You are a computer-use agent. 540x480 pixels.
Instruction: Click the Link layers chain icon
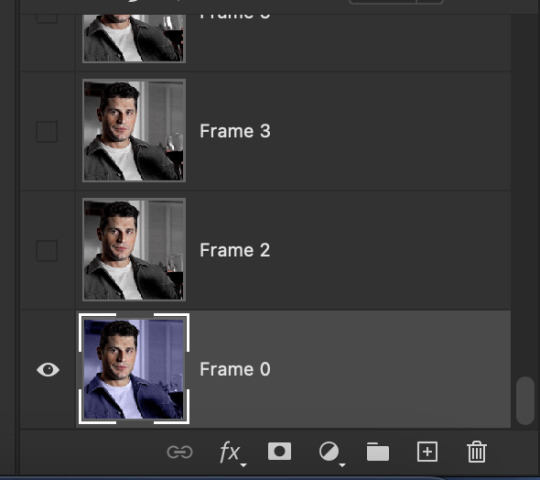[179, 452]
